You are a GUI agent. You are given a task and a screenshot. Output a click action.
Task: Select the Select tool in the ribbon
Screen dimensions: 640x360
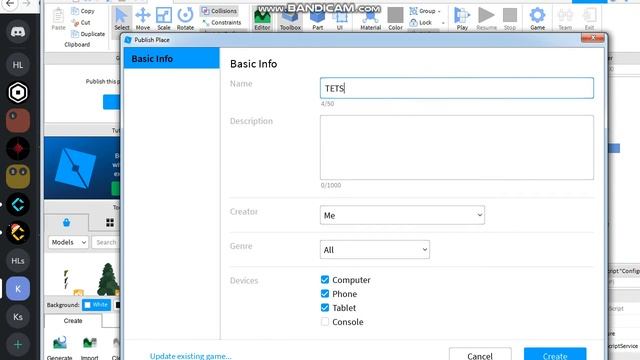pos(121,18)
